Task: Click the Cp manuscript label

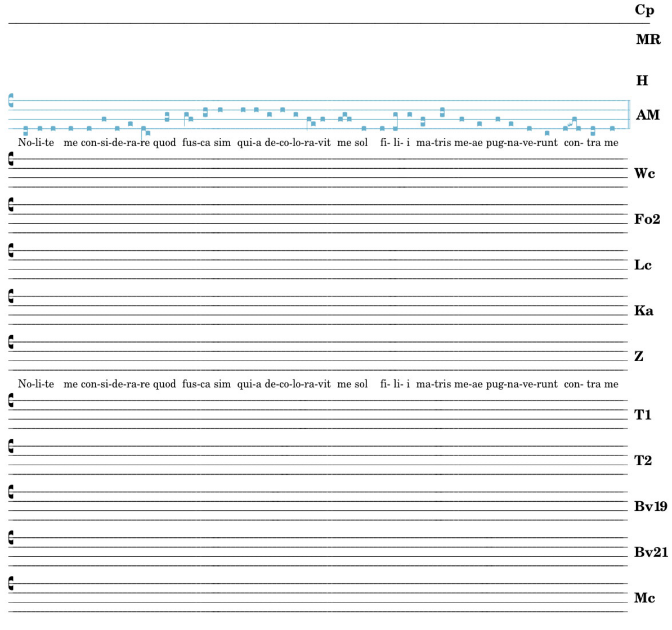Action: point(644,10)
